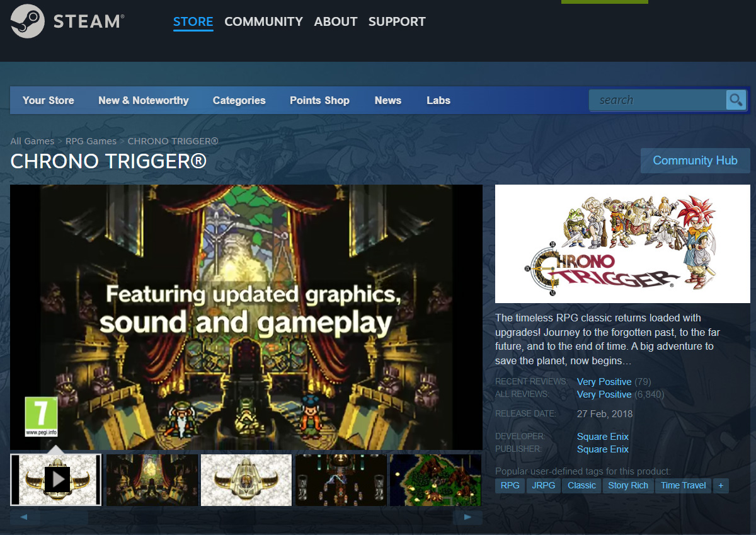This screenshot has width=756, height=535.
Task: Click the CHRONO TRIGGER® page title
Action: point(108,161)
